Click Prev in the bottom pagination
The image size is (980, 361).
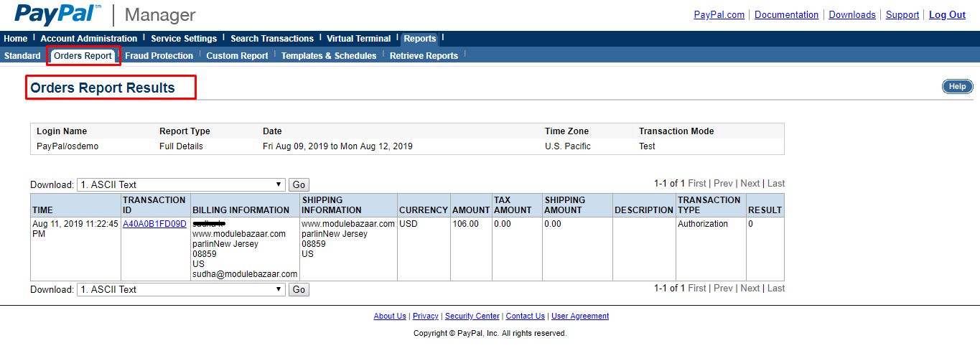[724, 289]
